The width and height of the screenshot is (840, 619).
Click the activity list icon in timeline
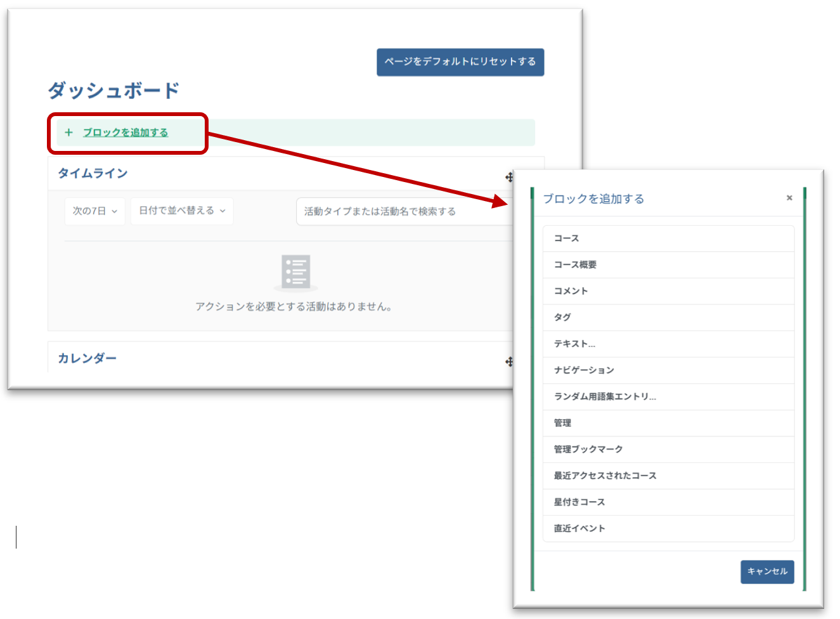point(296,272)
